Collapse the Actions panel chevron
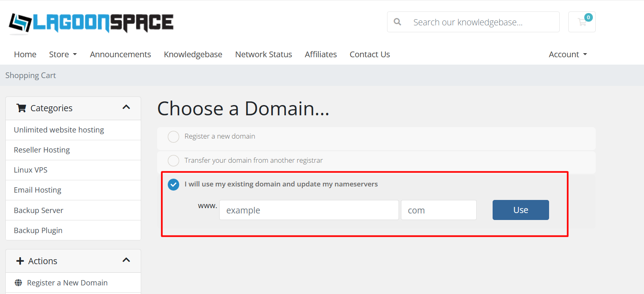Screen dimensions: 644x294 tap(126, 260)
